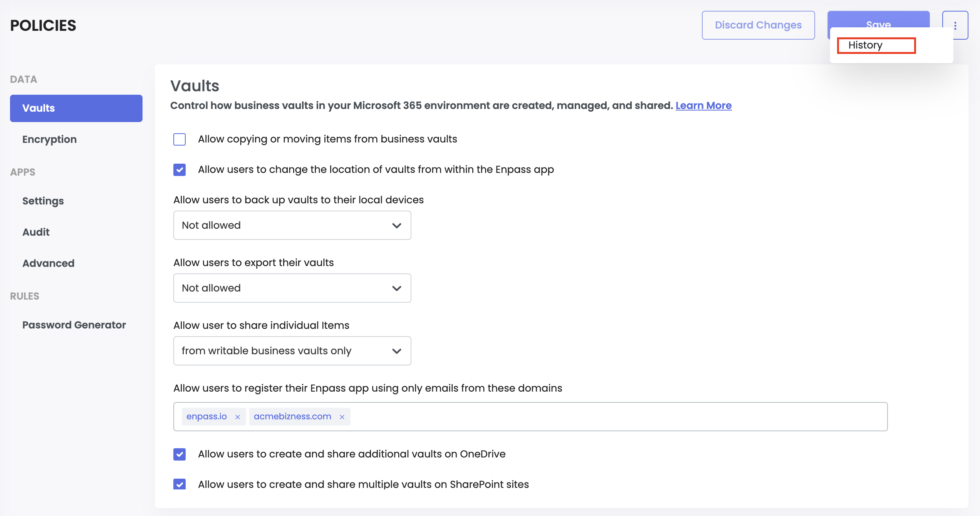Screen dimensions: 980x516
Task: Open the Encryption policy section
Action: click(x=49, y=139)
